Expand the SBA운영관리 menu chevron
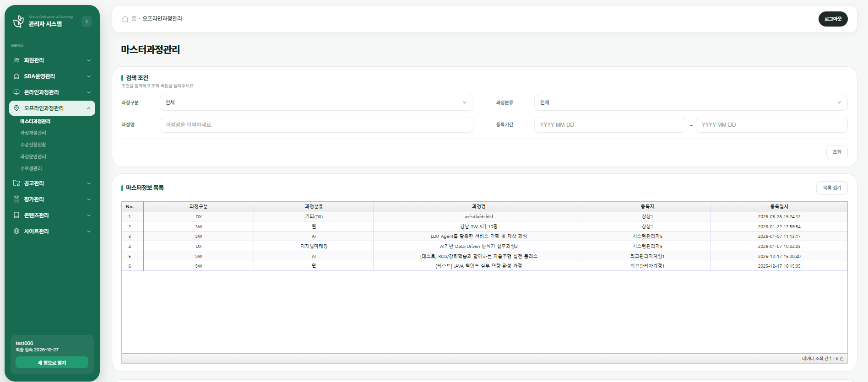 89,76
